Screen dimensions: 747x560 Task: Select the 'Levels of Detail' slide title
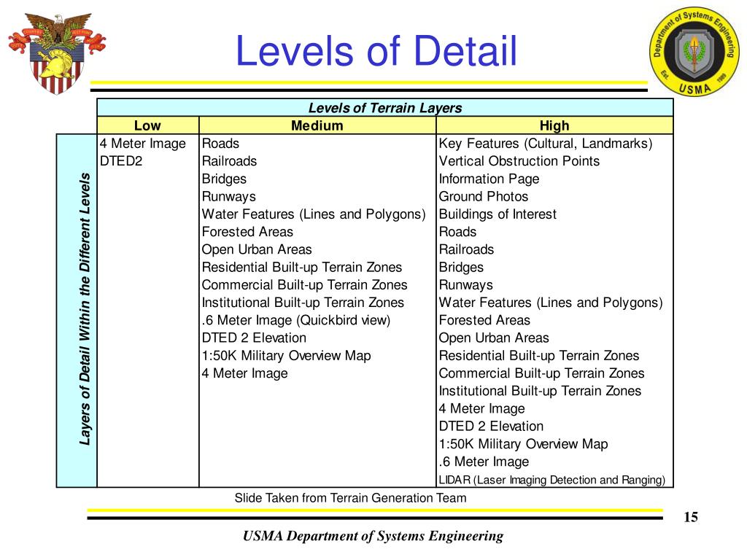point(376,50)
